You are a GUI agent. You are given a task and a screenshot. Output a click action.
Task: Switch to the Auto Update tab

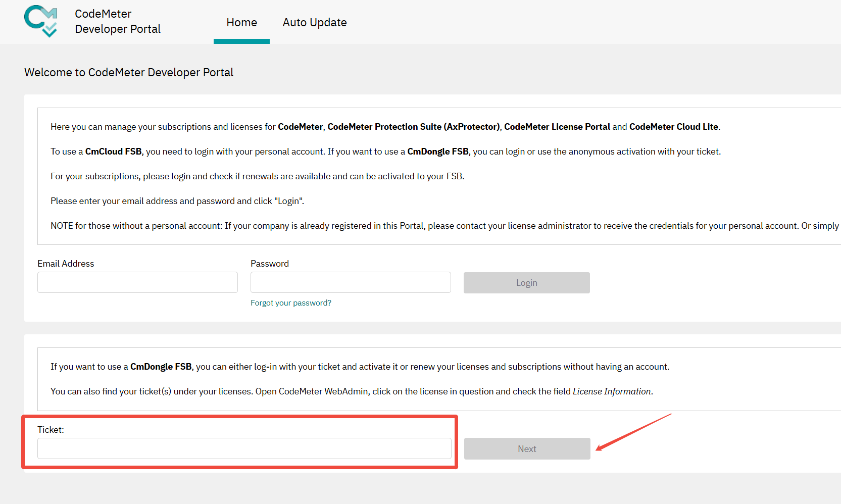coord(315,22)
